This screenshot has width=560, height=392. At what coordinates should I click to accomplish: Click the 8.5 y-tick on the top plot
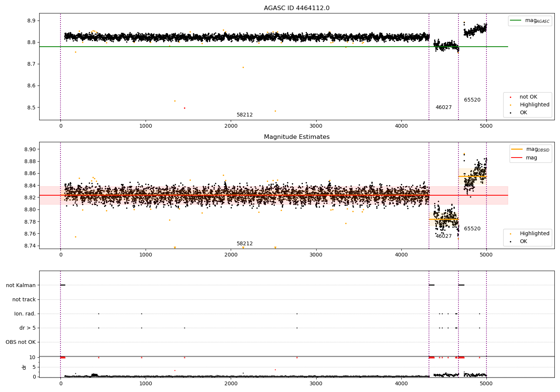[31, 108]
